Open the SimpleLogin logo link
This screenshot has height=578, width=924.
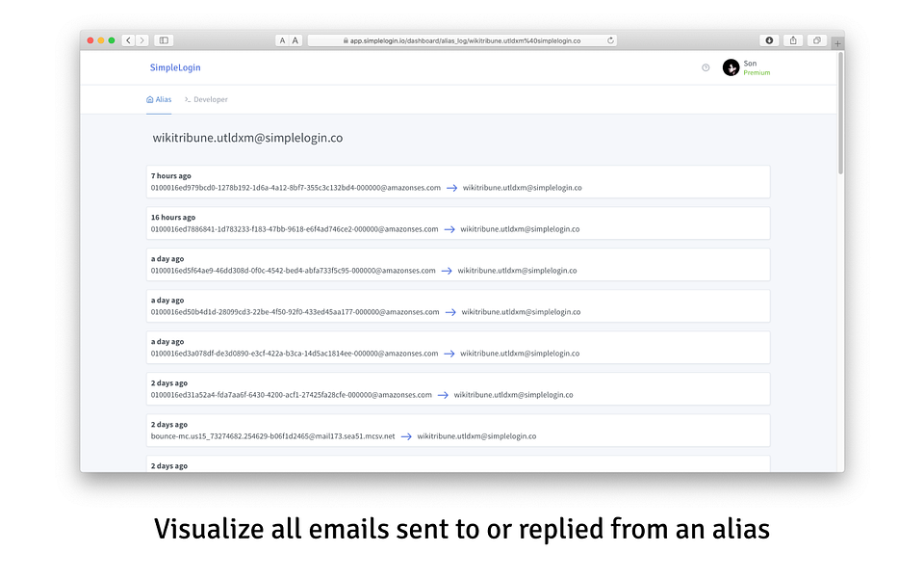pyautogui.click(x=175, y=67)
